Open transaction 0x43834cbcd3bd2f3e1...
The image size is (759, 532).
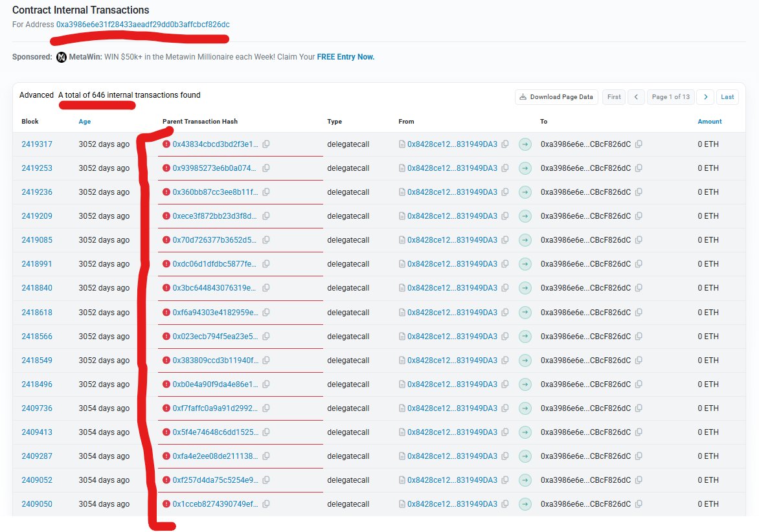point(216,144)
